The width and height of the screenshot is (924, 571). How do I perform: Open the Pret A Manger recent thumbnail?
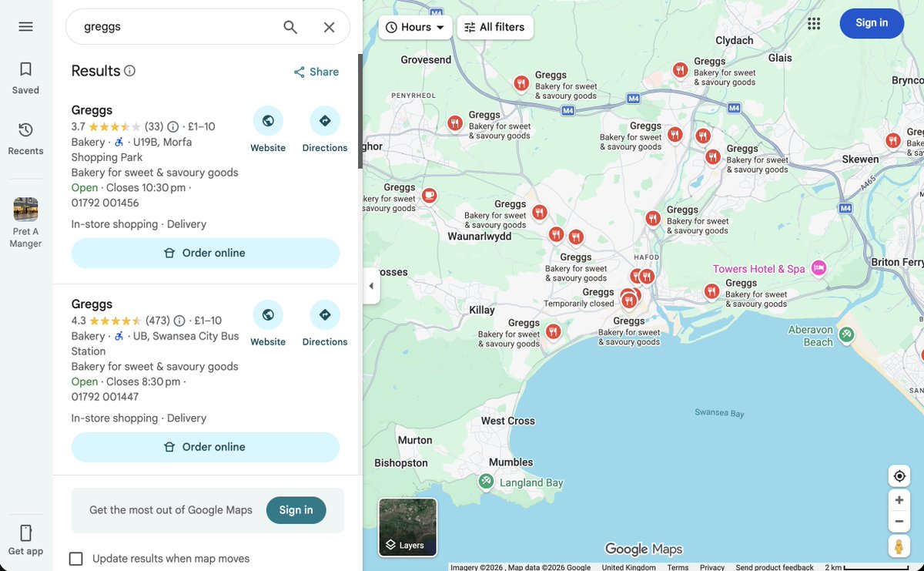point(25,210)
